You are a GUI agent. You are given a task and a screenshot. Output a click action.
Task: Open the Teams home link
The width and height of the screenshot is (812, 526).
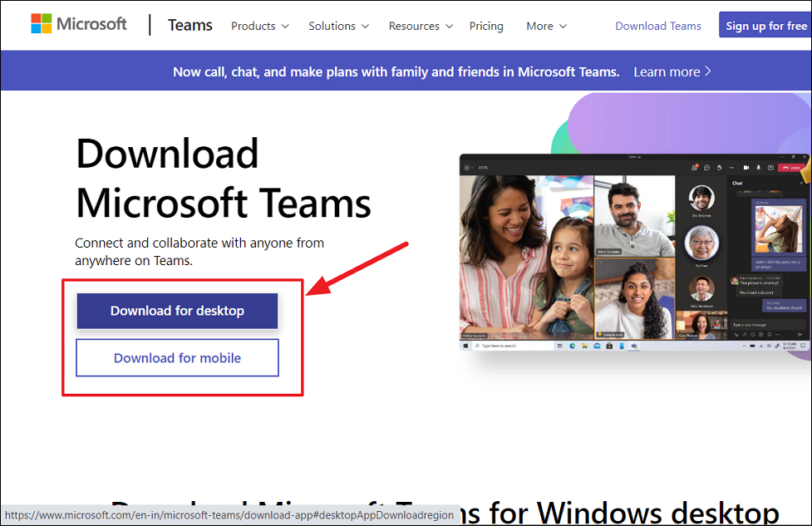(190, 26)
